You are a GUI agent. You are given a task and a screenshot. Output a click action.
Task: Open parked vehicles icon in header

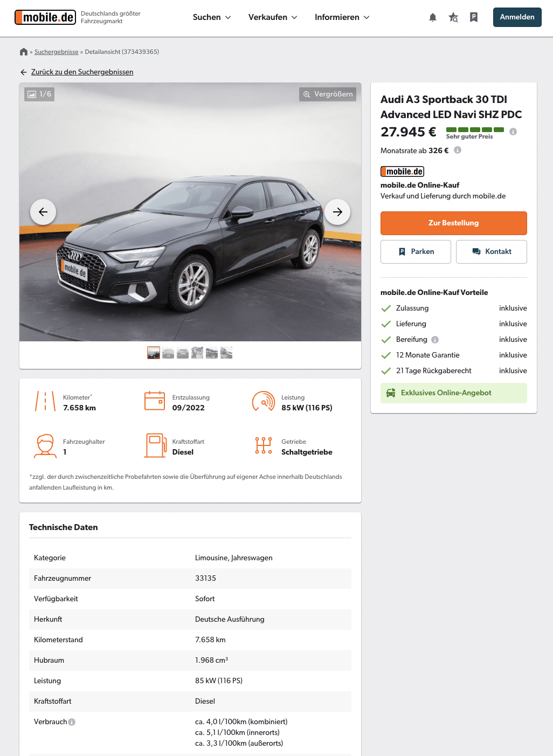pos(474,17)
